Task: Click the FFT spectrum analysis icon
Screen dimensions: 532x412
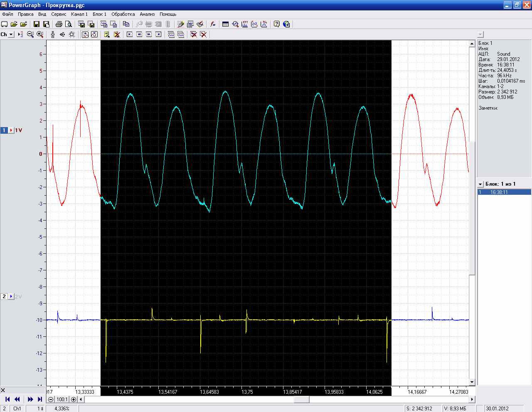Action: 245,24
